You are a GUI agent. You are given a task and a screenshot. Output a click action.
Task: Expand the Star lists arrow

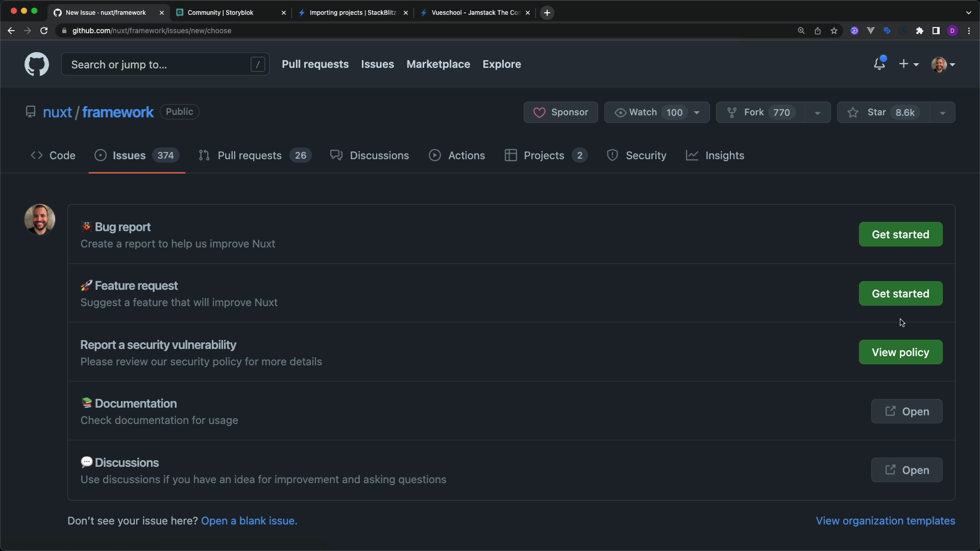pos(943,112)
